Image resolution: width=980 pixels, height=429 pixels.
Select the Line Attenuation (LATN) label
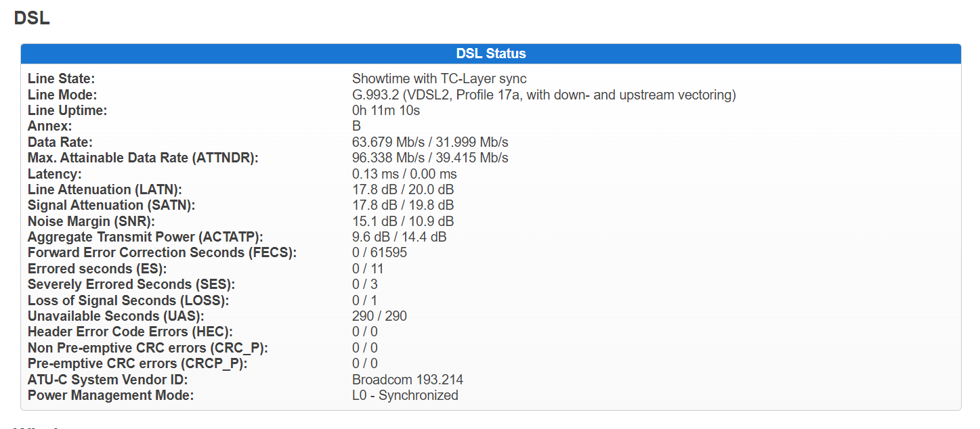point(105,189)
